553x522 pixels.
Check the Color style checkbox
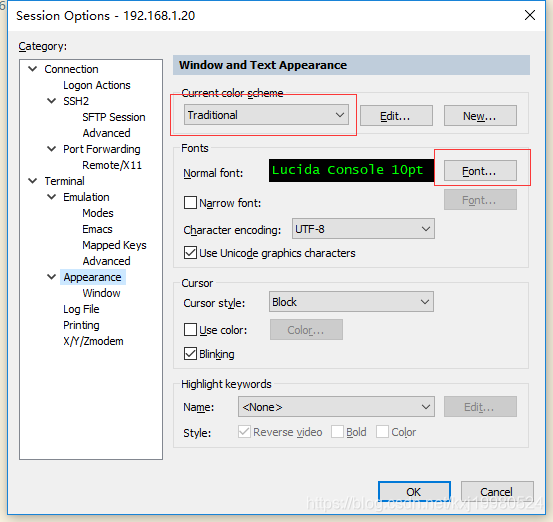click(x=382, y=432)
